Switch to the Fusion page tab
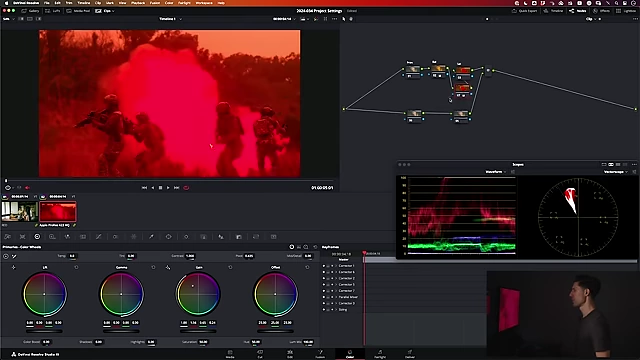This screenshot has height=360, width=640. (320, 354)
